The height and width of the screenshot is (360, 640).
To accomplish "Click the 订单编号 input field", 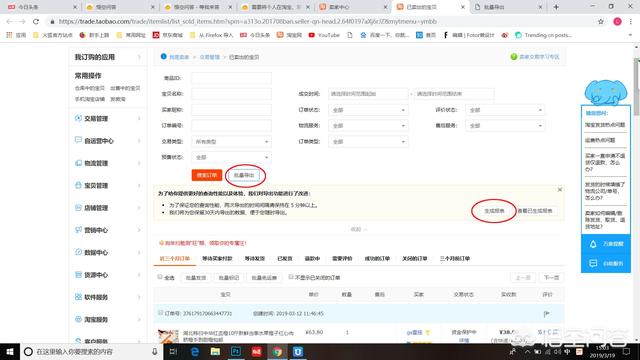I will tap(231, 126).
